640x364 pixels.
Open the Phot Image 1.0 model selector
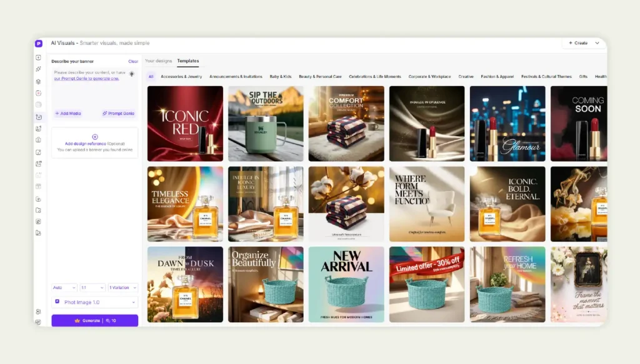click(95, 302)
